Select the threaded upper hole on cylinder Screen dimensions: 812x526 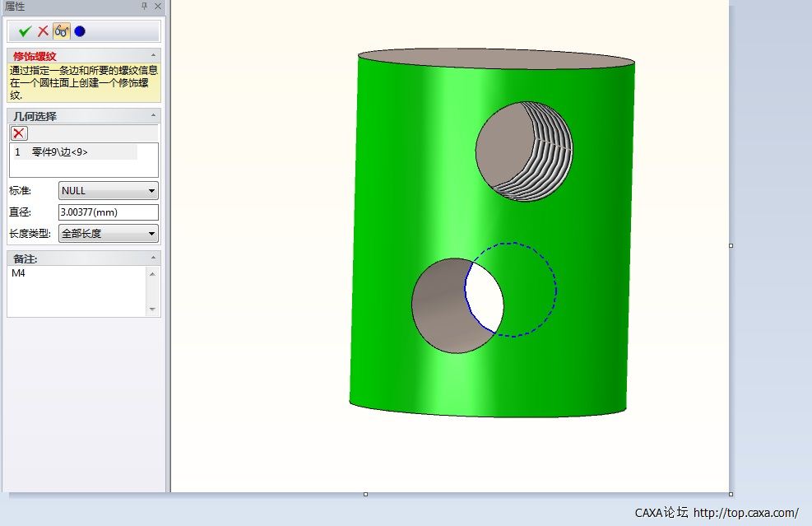pyautogui.click(x=524, y=151)
